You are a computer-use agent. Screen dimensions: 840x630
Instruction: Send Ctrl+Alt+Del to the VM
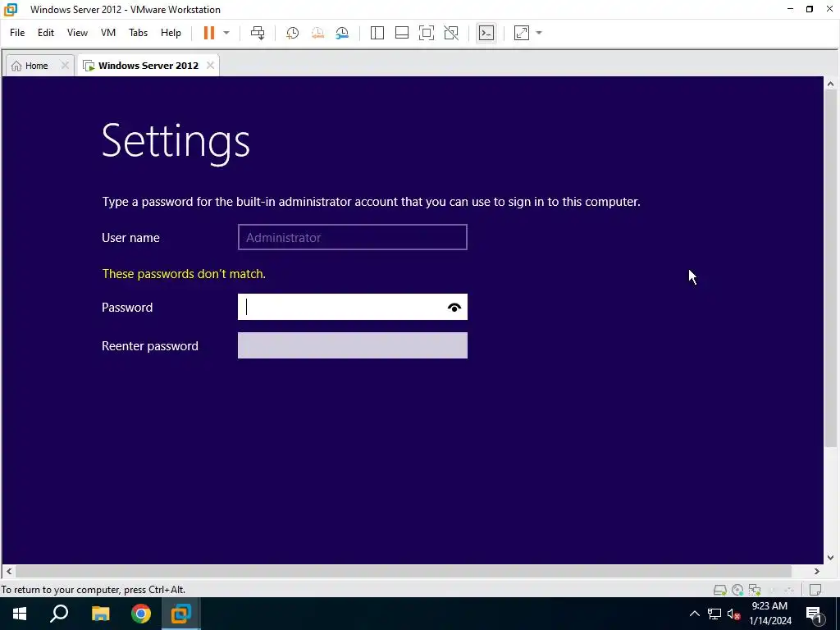click(x=258, y=33)
